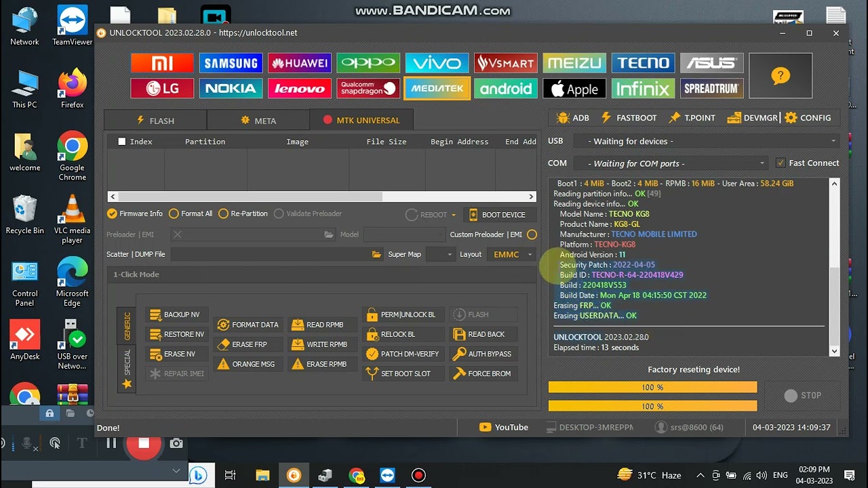Switch to the META tab
This screenshot has height=488, width=868.
(258, 120)
